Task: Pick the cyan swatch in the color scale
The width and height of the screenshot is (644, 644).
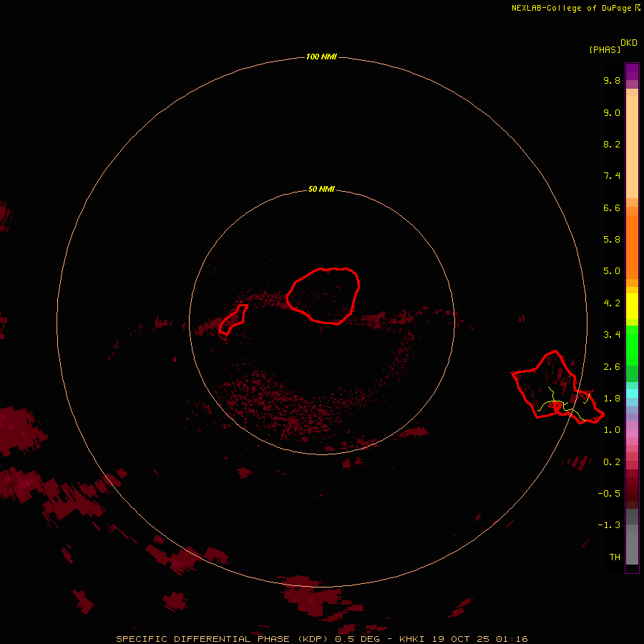Action: click(632, 394)
